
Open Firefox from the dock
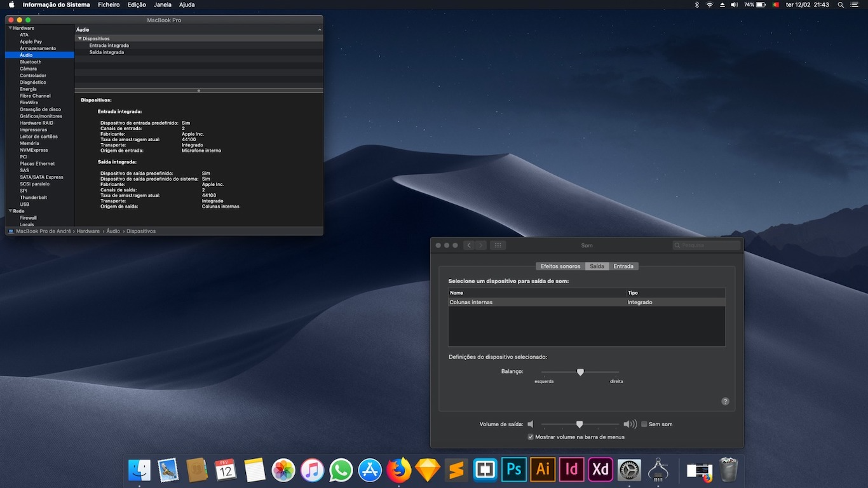click(398, 470)
